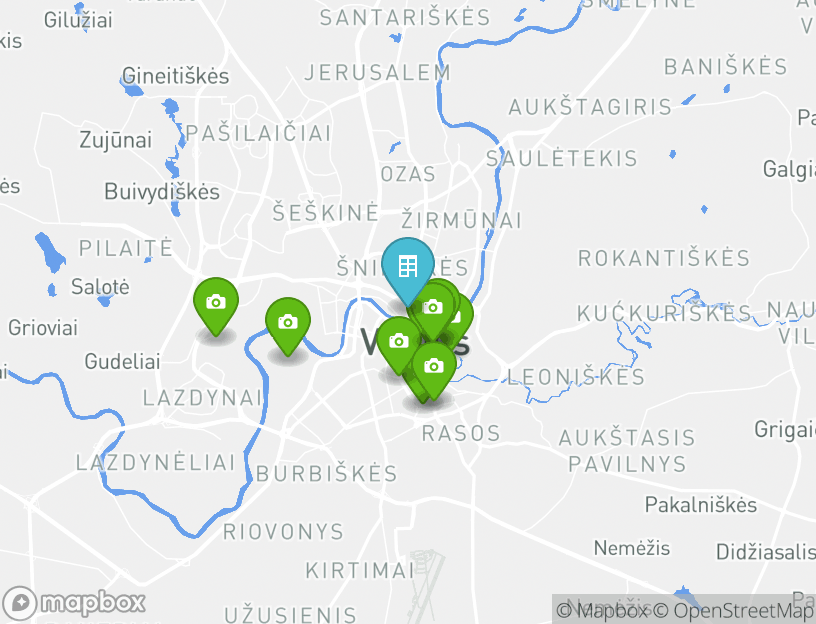Open the © Mapbox attribution link
This screenshot has height=624, width=816.
(x=603, y=610)
